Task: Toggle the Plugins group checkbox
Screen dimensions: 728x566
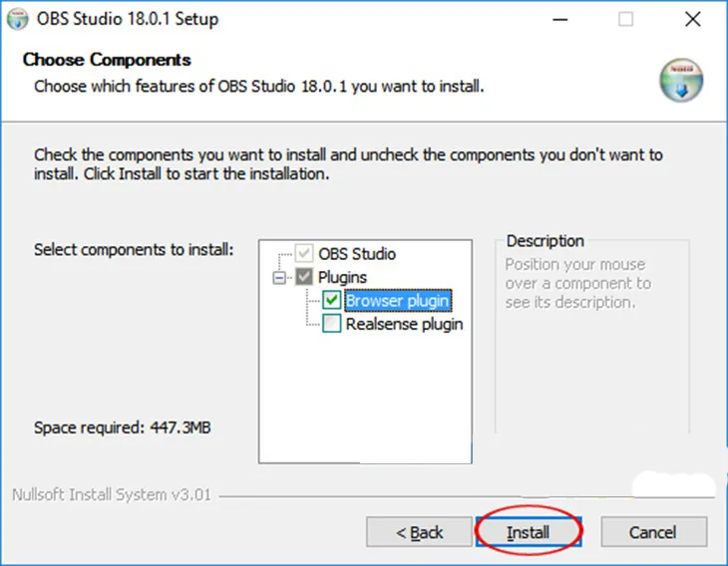Action: click(305, 277)
